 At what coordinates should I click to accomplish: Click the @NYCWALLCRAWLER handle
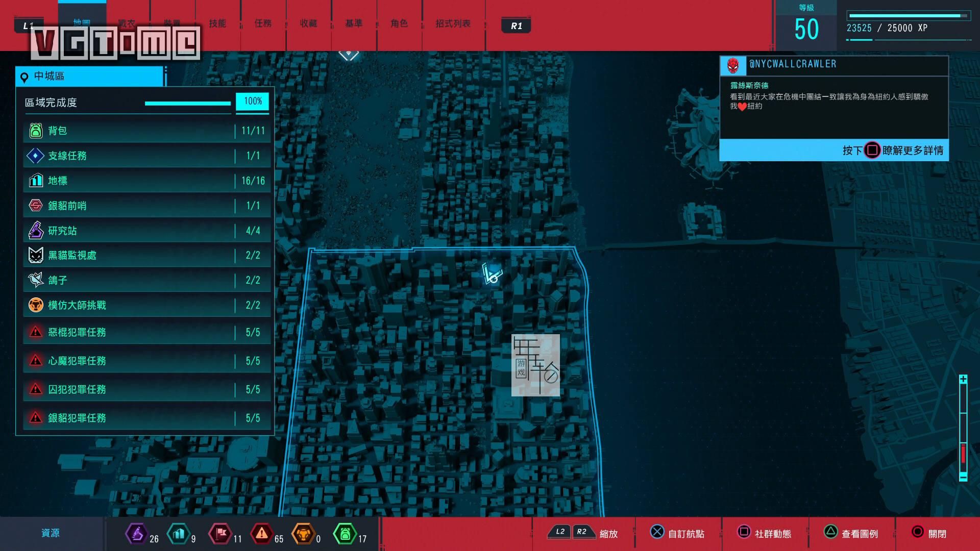[793, 64]
